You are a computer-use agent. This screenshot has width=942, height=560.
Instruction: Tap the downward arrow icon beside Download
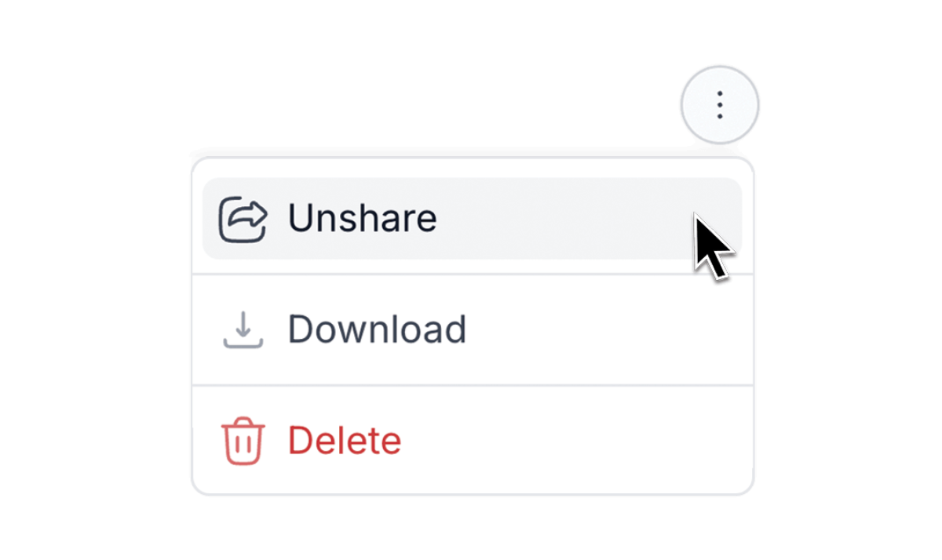tap(243, 329)
